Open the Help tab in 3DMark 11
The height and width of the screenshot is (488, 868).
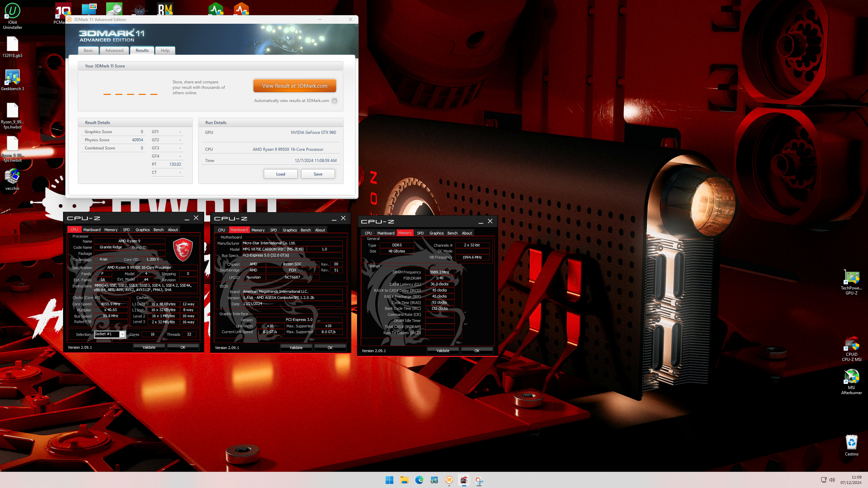click(x=165, y=50)
